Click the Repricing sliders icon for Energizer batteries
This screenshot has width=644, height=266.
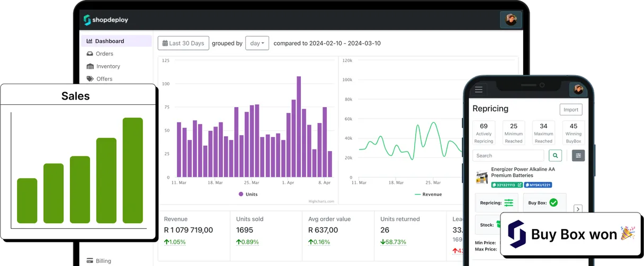pyautogui.click(x=508, y=202)
